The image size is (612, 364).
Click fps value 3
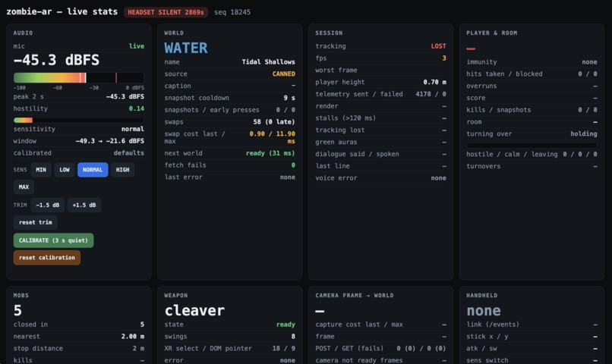pos(444,58)
